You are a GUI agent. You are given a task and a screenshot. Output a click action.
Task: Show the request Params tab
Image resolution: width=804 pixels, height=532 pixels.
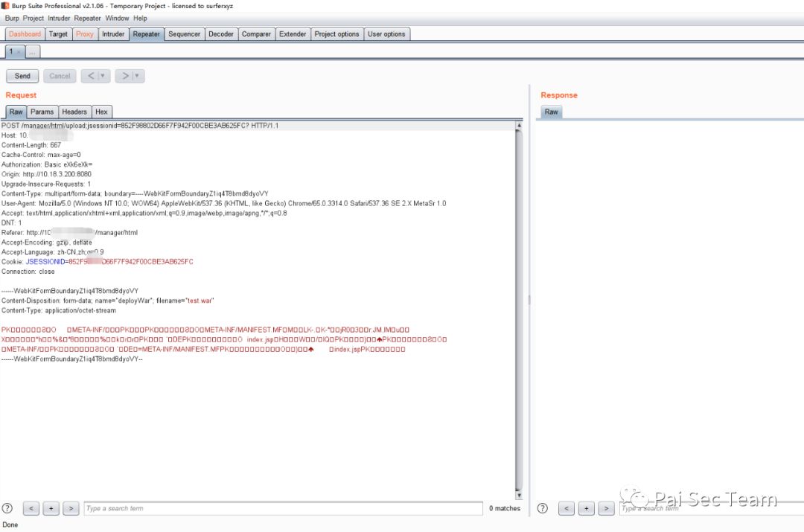click(42, 112)
